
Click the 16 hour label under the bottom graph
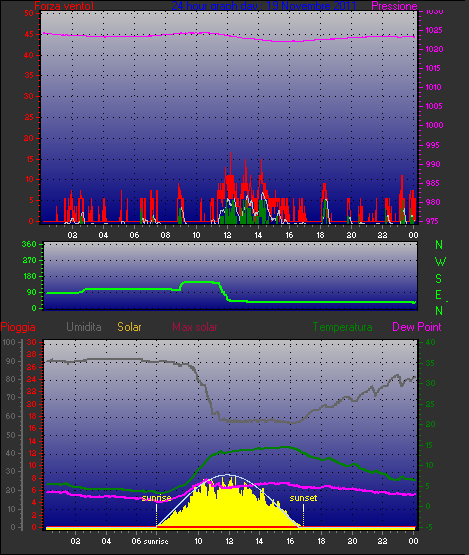point(290,541)
